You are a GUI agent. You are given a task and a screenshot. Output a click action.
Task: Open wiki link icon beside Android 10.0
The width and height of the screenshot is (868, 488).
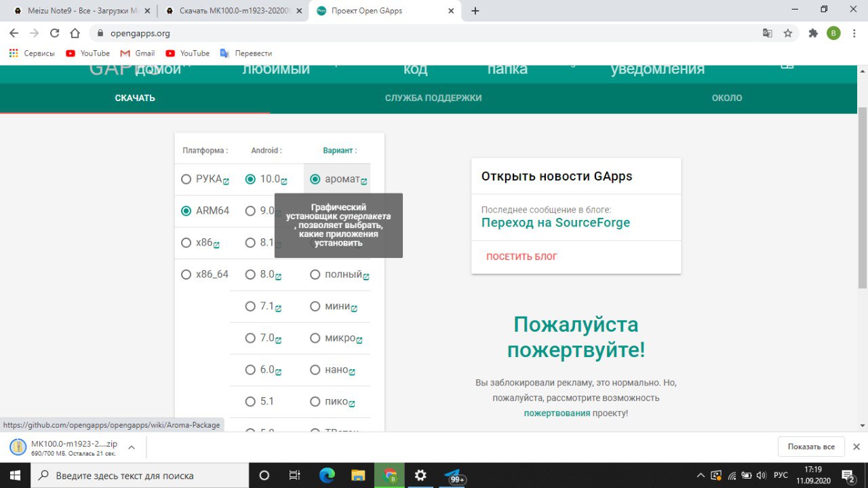(x=284, y=181)
